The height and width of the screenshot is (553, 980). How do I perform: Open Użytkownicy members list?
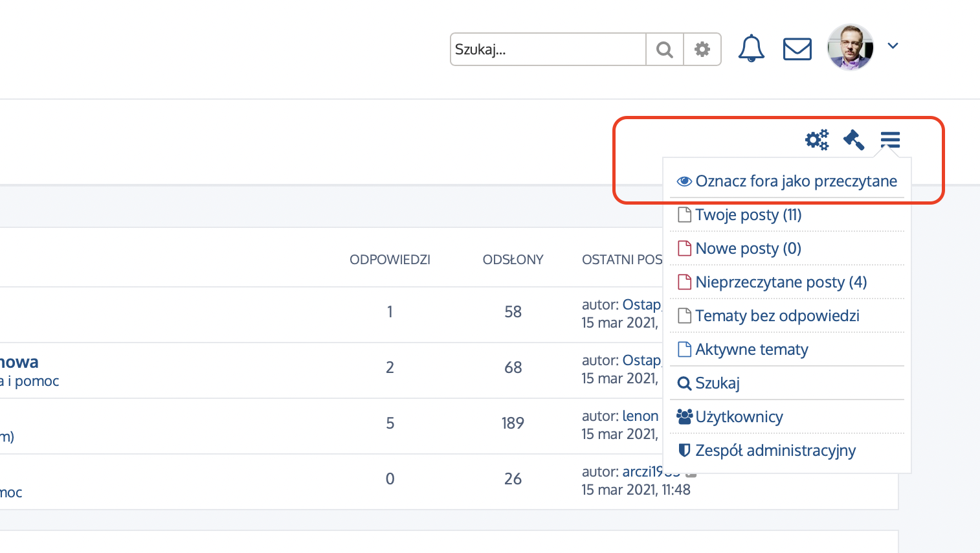tap(739, 417)
